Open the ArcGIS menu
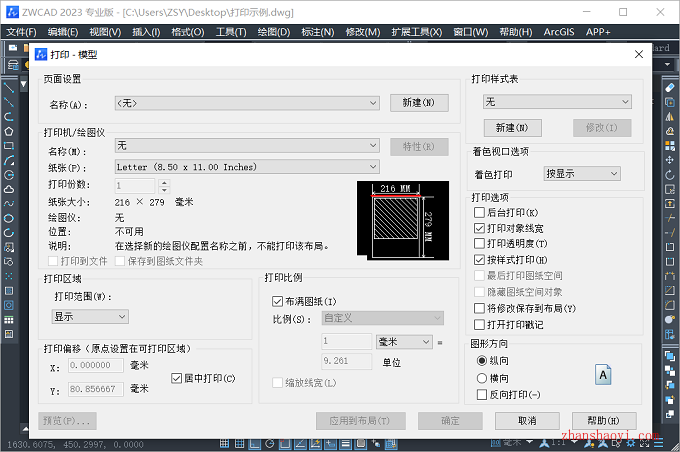 559,32
